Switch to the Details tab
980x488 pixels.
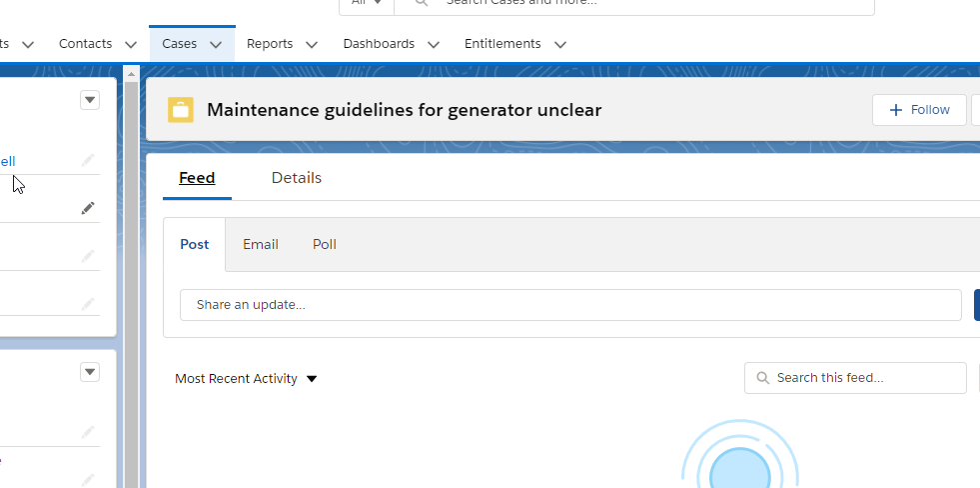pos(297,178)
